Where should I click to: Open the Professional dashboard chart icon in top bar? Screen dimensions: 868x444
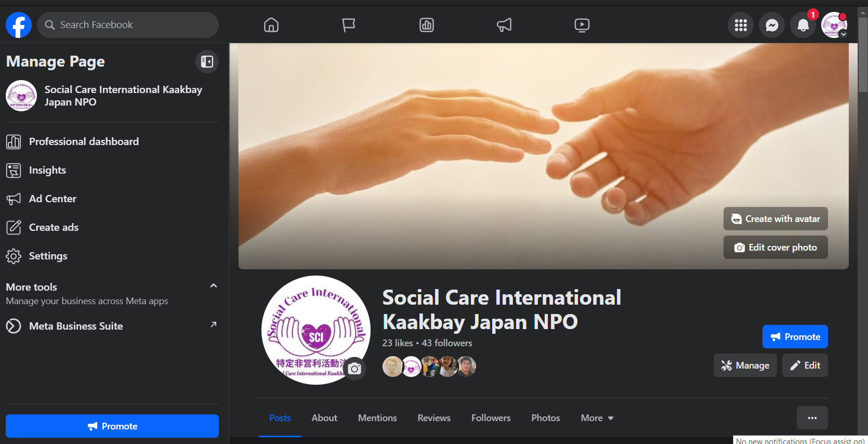tap(427, 25)
